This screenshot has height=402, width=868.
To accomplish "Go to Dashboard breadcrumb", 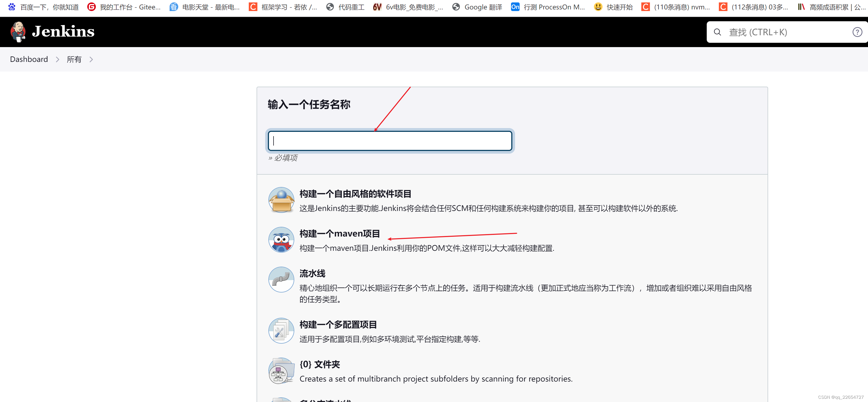I will [x=29, y=59].
